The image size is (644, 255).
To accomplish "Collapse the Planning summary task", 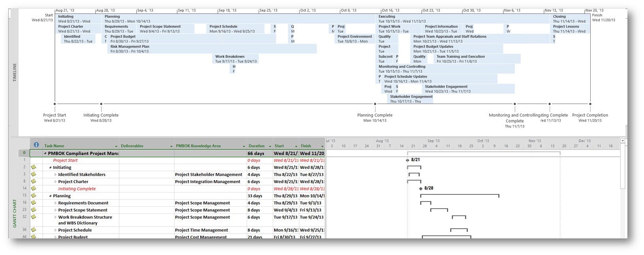I will (51, 196).
